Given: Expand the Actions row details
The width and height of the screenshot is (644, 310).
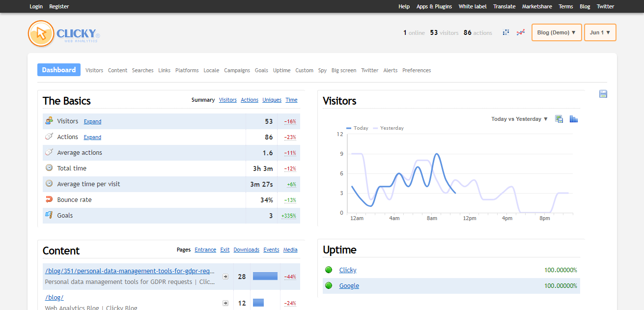Looking at the screenshot, I should coord(92,137).
